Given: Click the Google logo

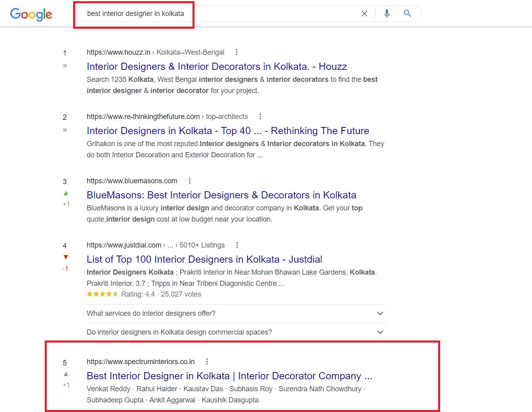Looking at the screenshot, I should 31,14.
